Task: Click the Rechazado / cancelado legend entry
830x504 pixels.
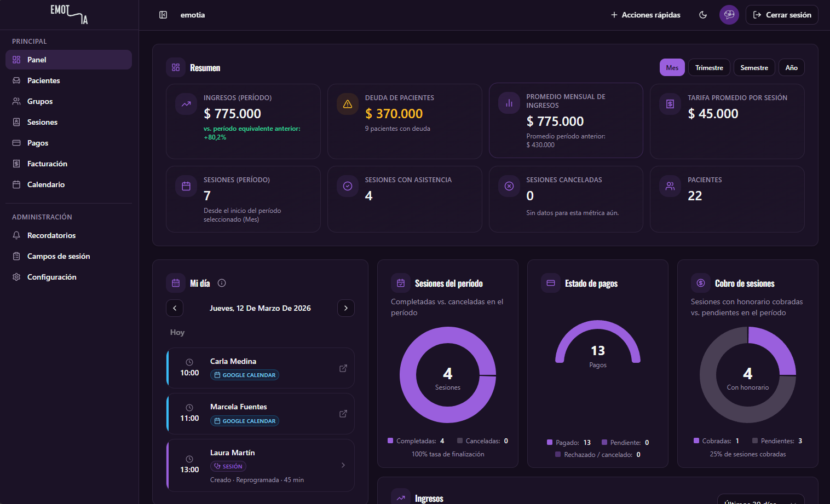Action: coord(598,454)
